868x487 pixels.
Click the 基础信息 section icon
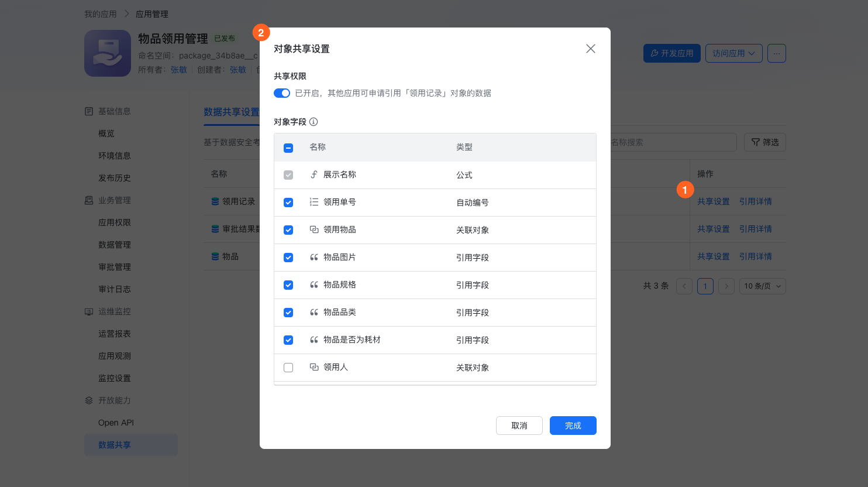click(89, 111)
